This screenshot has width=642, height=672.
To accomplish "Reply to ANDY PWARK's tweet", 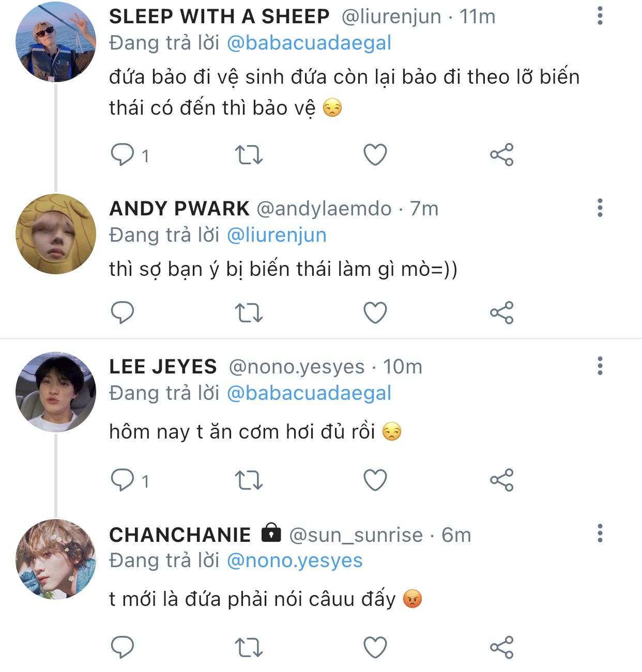I will point(123,312).
